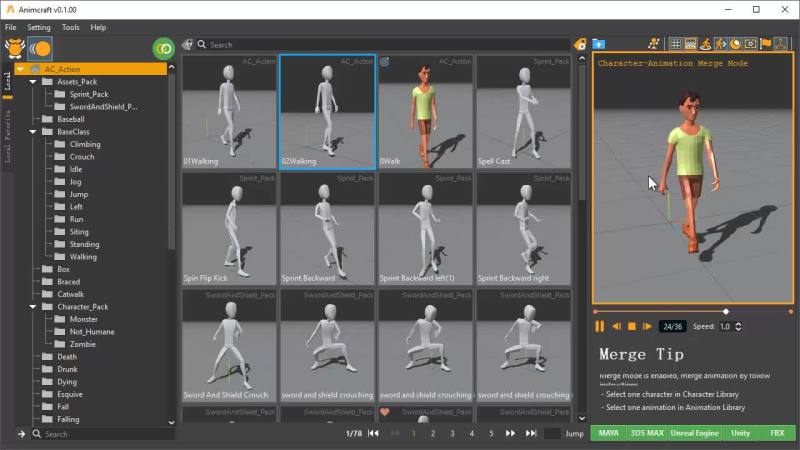Toggle the root motion walking-arrow icon
Screen dimensions: 800x450
[x=720, y=44]
